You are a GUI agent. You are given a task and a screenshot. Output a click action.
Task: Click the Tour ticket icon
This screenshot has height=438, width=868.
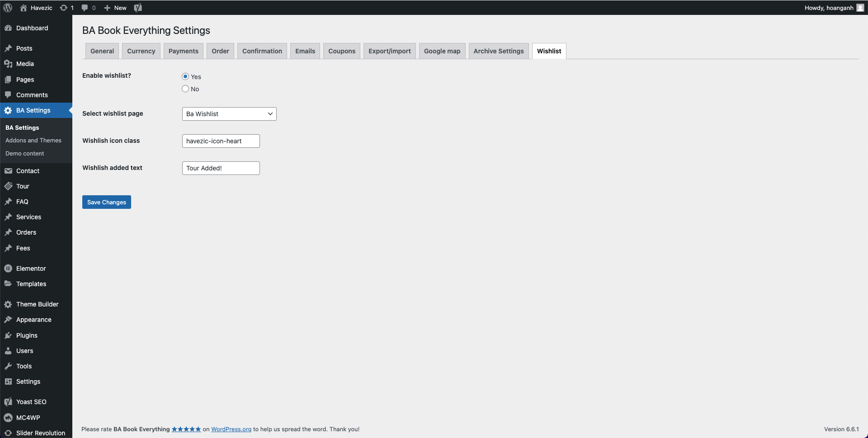(x=8, y=186)
